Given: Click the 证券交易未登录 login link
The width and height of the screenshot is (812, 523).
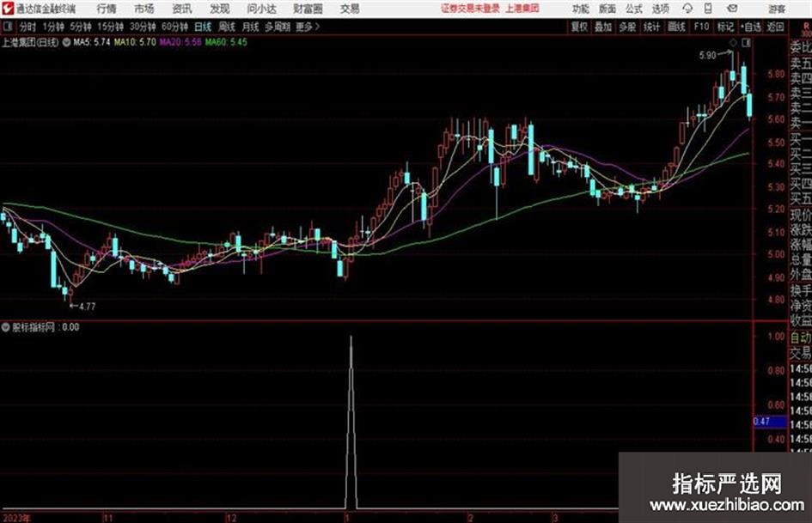Looking at the screenshot, I should [x=470, y=9].
